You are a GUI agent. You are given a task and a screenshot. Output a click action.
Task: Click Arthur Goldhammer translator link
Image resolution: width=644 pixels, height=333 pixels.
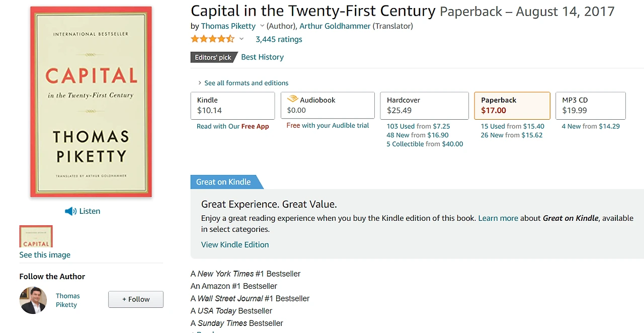click(335, 26)
